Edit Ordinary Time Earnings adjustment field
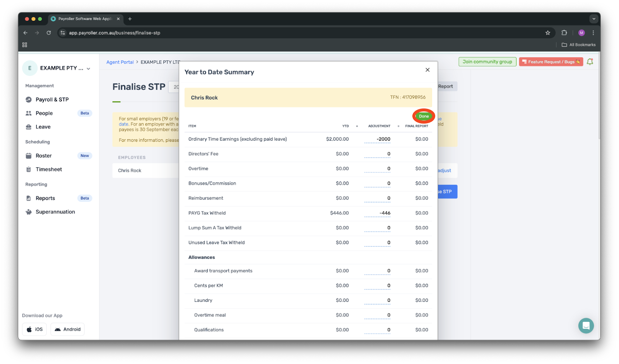The height and width of the screenshot is (364, 619). 377,139
